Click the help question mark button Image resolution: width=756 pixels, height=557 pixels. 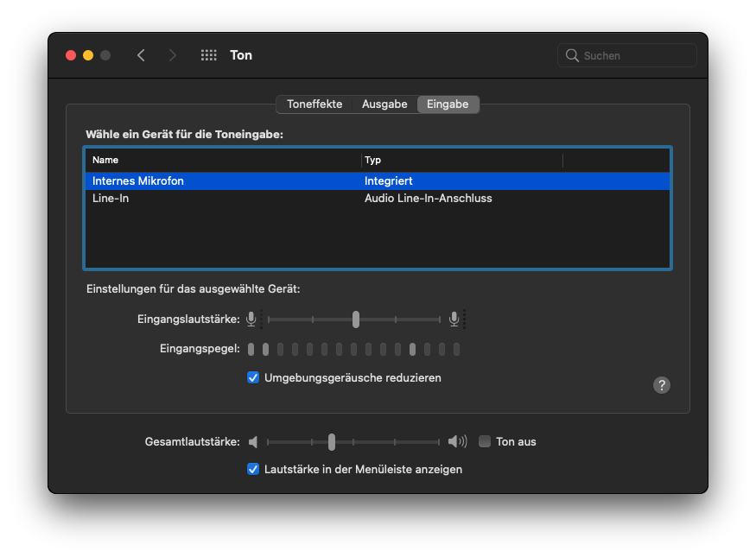coord(662,385)
